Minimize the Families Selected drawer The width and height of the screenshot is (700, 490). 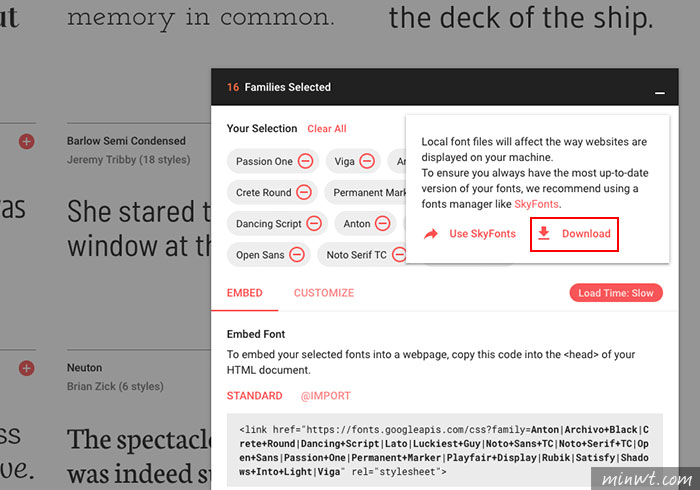[660, 93]
